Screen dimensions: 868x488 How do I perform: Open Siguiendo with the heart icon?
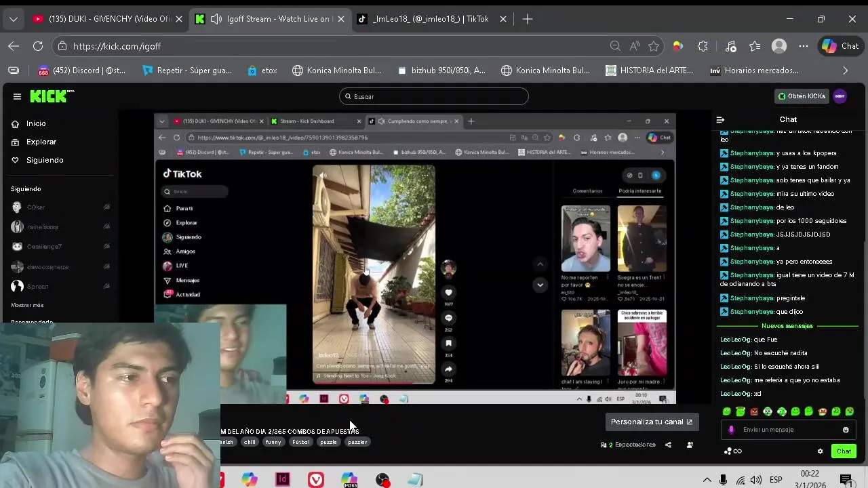37,160
